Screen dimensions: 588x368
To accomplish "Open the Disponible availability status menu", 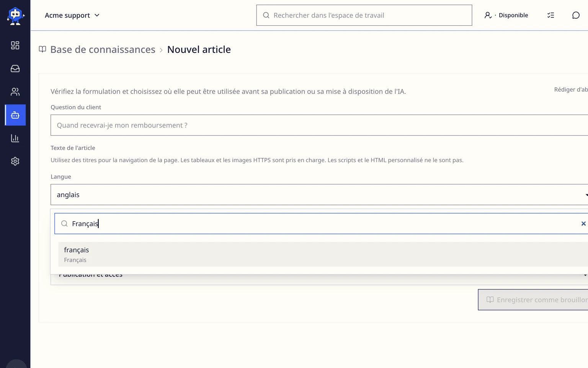I will click(506, 15).
